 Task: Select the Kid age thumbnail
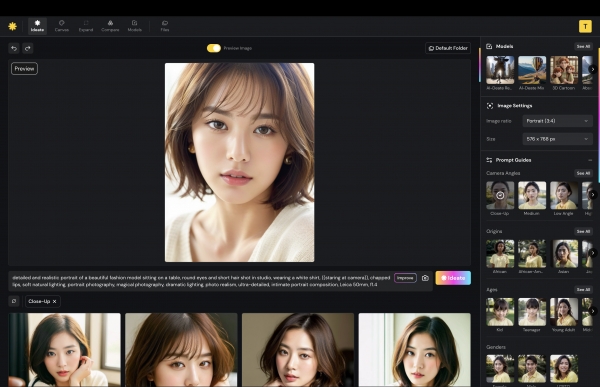[x=500, y=312]
